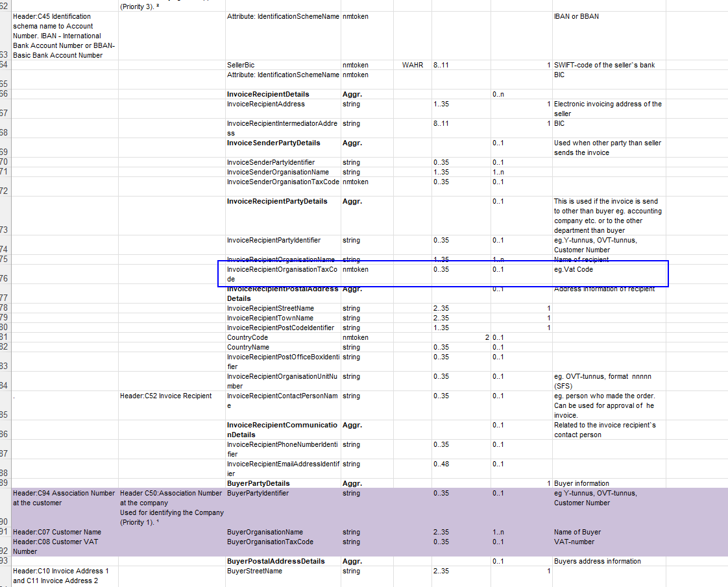Select 'Electronic invoicing address of the seller' cell
This screenshot has width=728, height=587.
[x=609, y=108]
